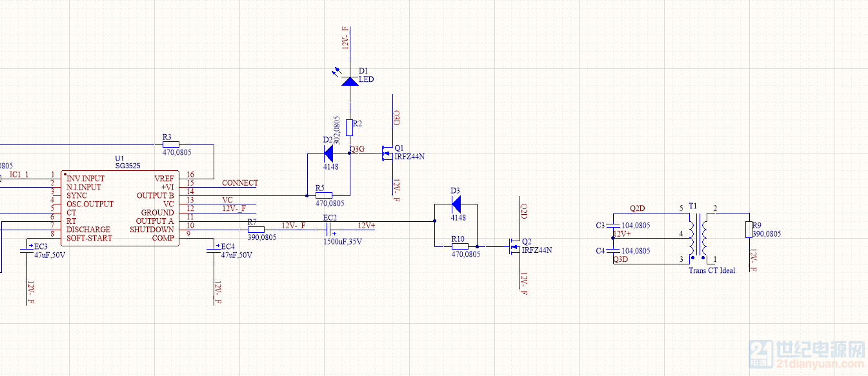Select the IRFZ44N label of Q2
The image size is (868, 376).
(537, 250)
